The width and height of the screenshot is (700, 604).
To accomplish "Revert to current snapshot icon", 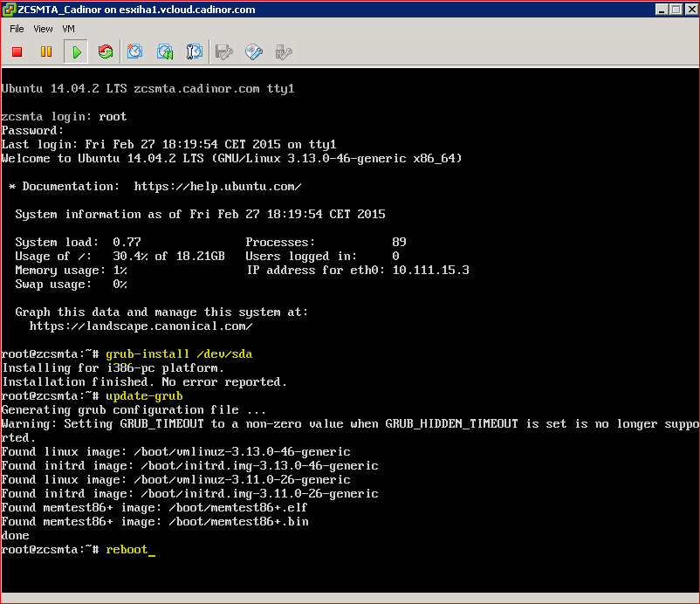I will coord(165,51).
